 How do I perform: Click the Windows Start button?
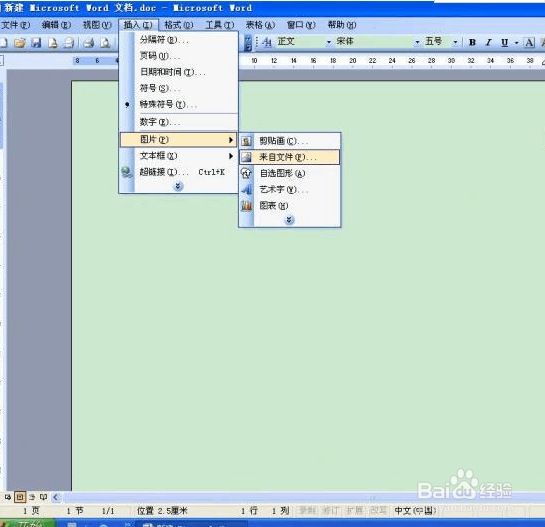click(x=27, y=524)
